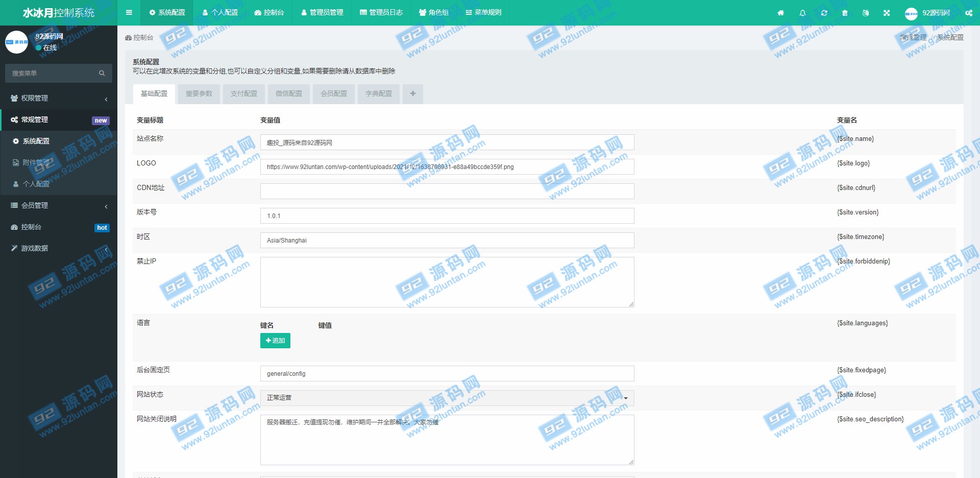Select 重要参数 config tab

point(199,94)
